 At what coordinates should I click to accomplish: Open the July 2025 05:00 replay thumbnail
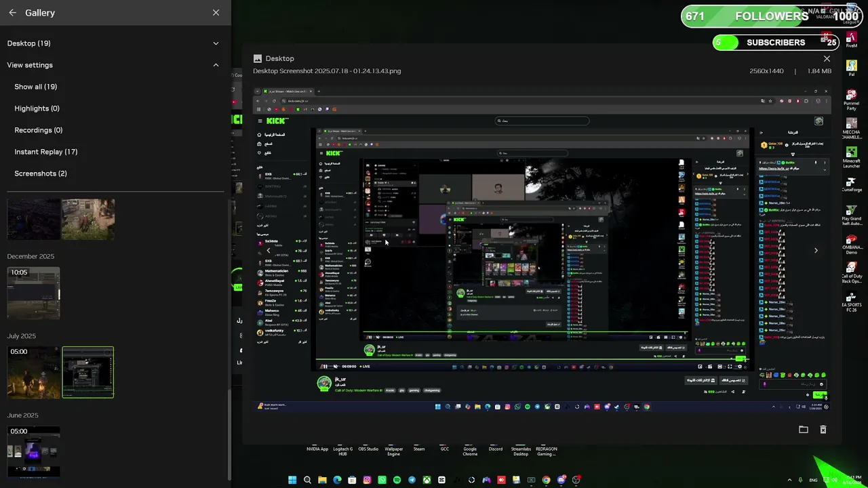pyautogui.click(x=33, y=372)
